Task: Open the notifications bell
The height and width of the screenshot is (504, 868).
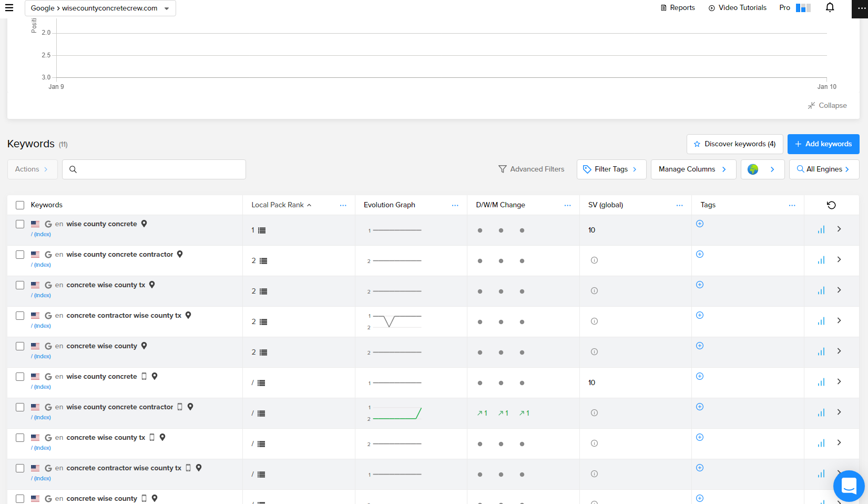Action: point(830,7)
